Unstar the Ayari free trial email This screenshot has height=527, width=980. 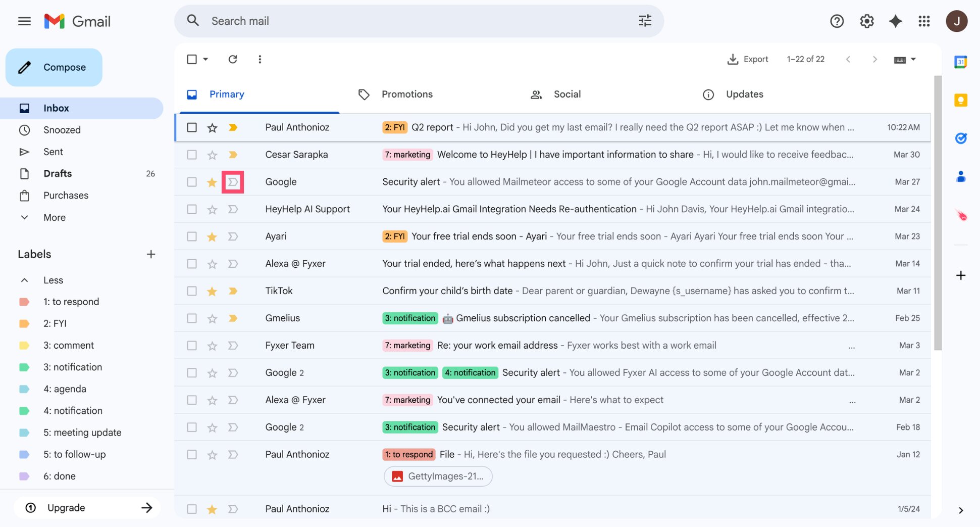[x=212, y=237]
